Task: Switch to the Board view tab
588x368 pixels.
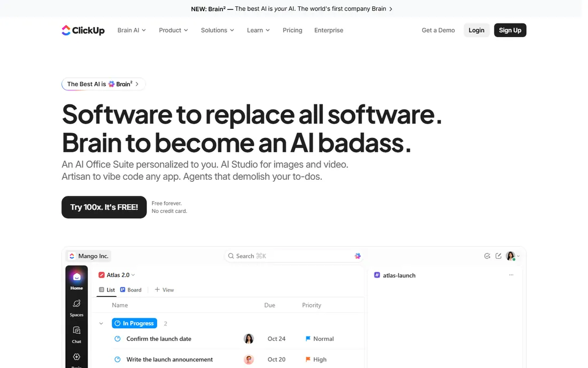Action: click(130, 289)
